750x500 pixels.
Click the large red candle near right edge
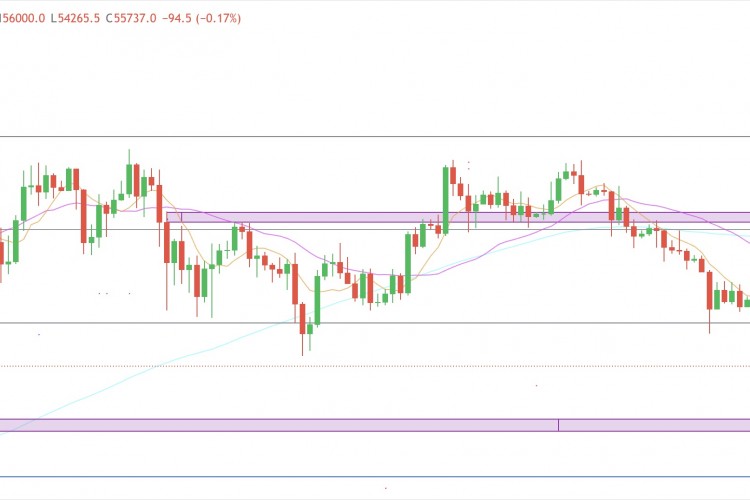pyautogui.click(x=709, y=290)
